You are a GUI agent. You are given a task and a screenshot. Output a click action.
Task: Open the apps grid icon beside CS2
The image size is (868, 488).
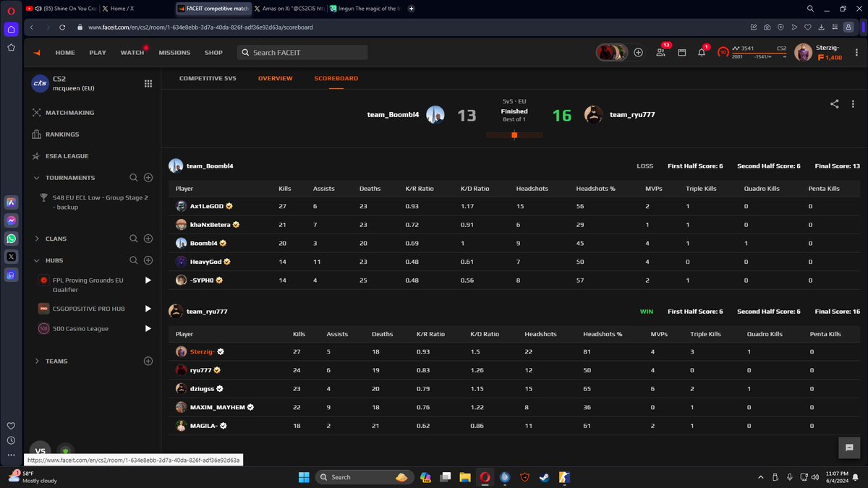tap(148, 84)
